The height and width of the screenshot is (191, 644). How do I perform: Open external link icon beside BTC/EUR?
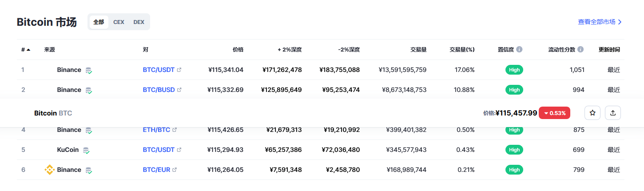[x=175, y=170]
